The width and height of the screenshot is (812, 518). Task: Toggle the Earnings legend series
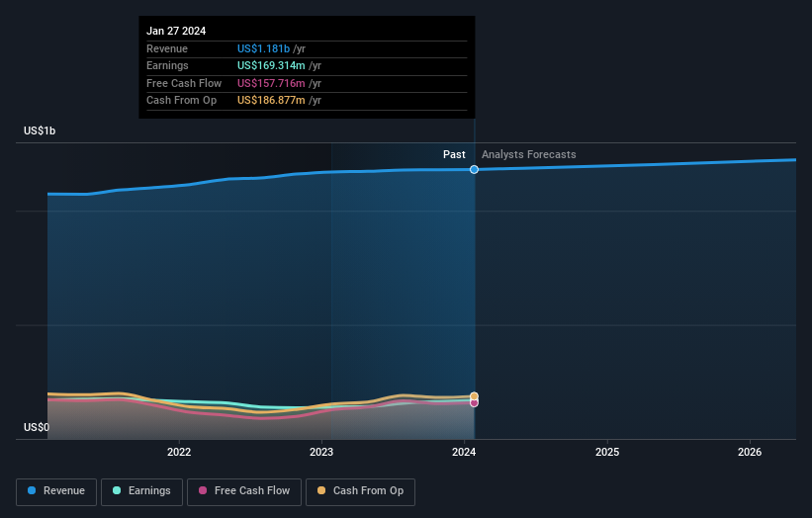coord(141,491)
